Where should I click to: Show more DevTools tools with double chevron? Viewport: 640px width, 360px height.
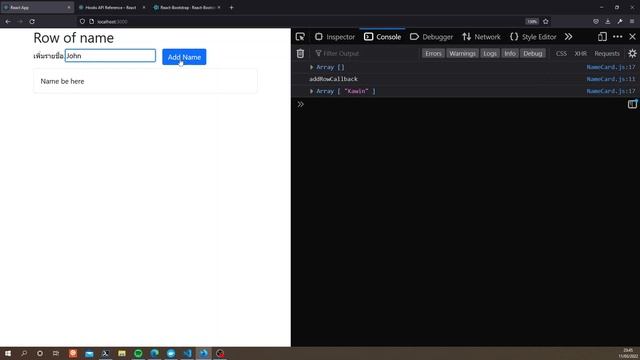click(x=568, y=37)
